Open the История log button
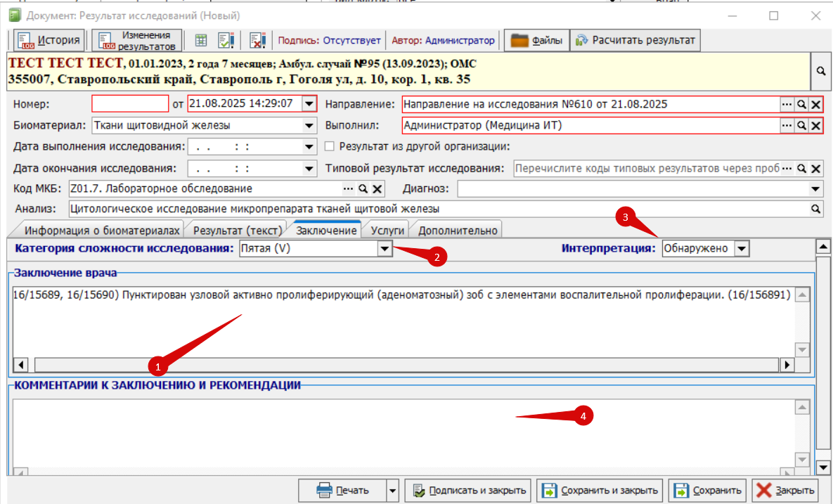Image resolution: width=833 pixels, height=504 pixels. coord(49,40)
